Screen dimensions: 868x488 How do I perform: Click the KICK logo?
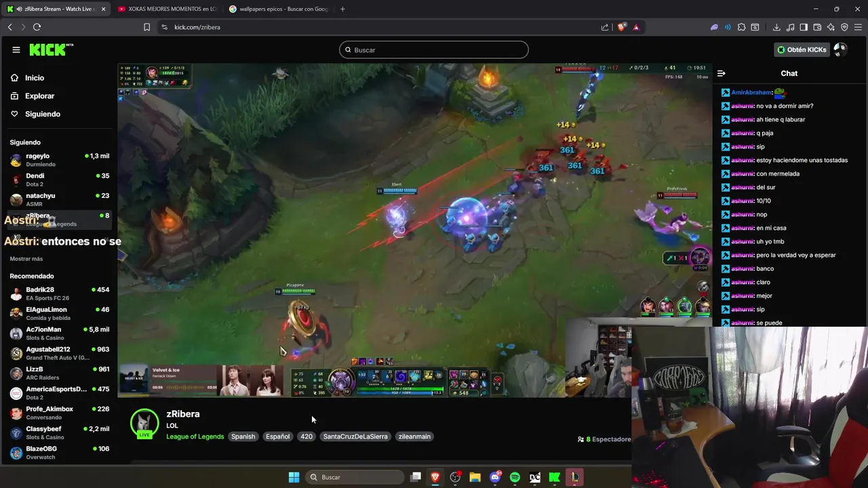tap(51, 49)
